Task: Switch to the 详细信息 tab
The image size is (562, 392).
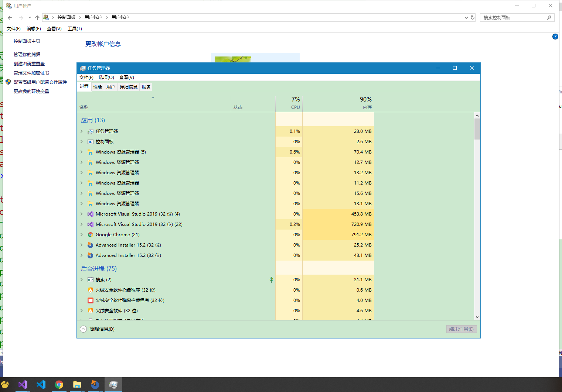Action: click(x=129, y=87)
